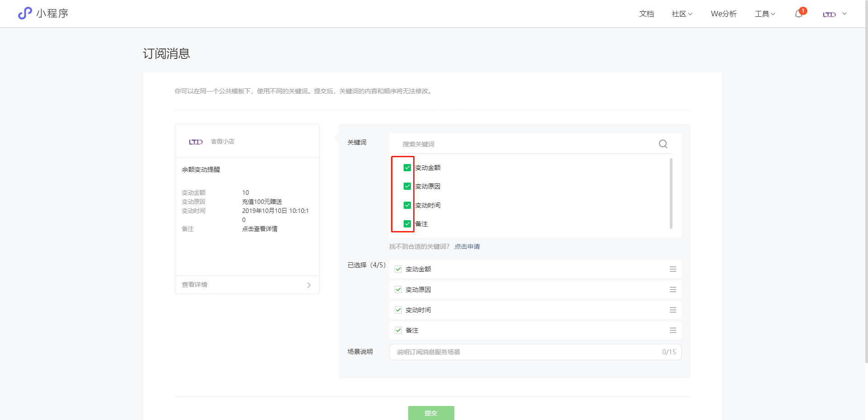Click drag handle icon for 备注 row
Screen dimensions: 868x420
tap(672, 330)
